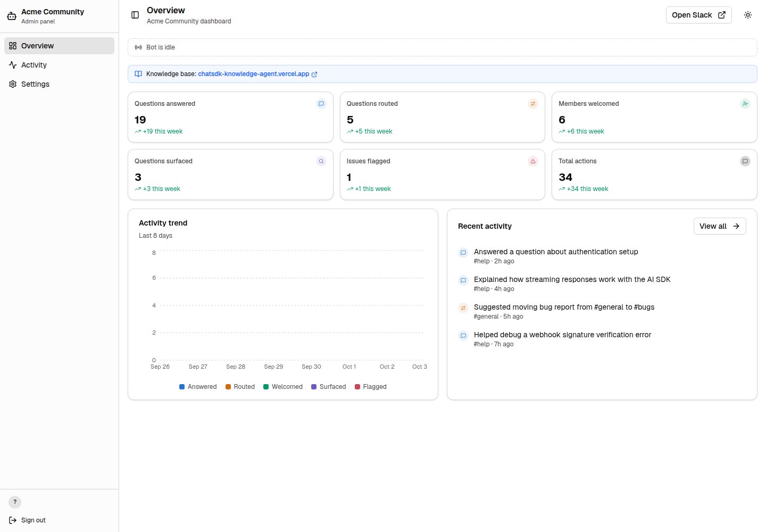Open 'Suggested moving bug report' entry
This screenshot has width=766, height=532.
point(564,307)
